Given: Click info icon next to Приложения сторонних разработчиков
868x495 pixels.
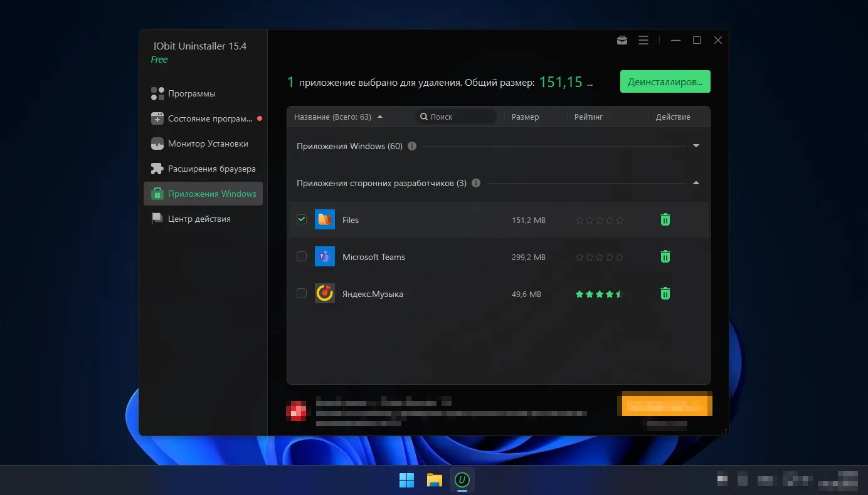Looking at the screenshot, I should pyautogui.click(x=476, y=183).
